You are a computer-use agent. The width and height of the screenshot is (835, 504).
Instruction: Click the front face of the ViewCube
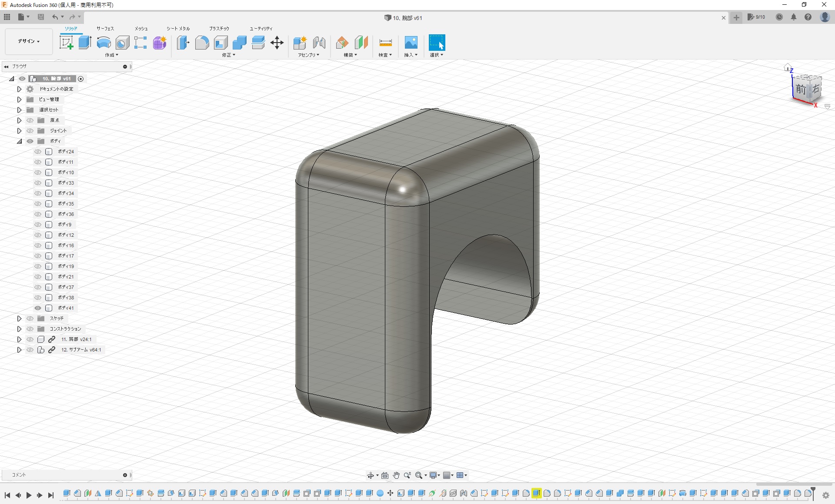[x=801, y=90]
